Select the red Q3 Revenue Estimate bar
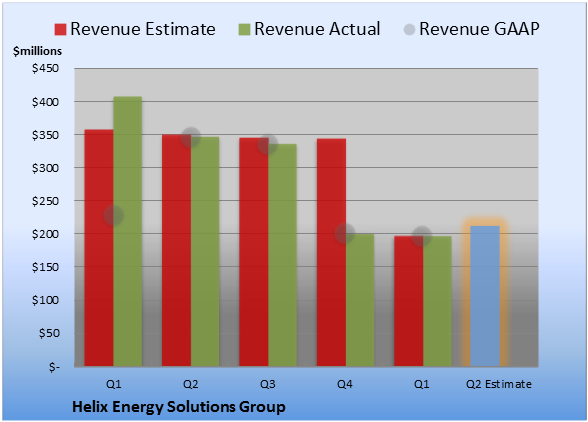 [x=254, y=252]
